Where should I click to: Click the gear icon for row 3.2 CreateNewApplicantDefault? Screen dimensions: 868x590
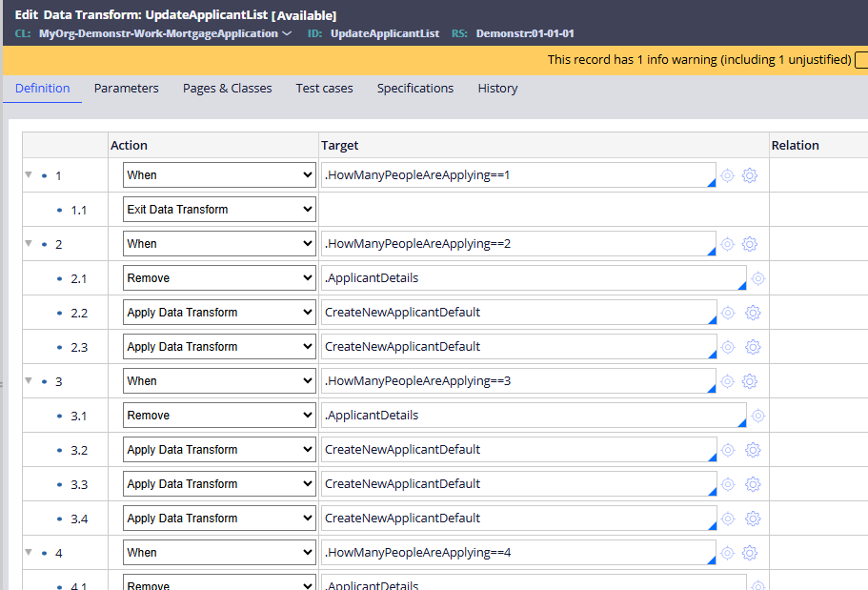(750, 449)
